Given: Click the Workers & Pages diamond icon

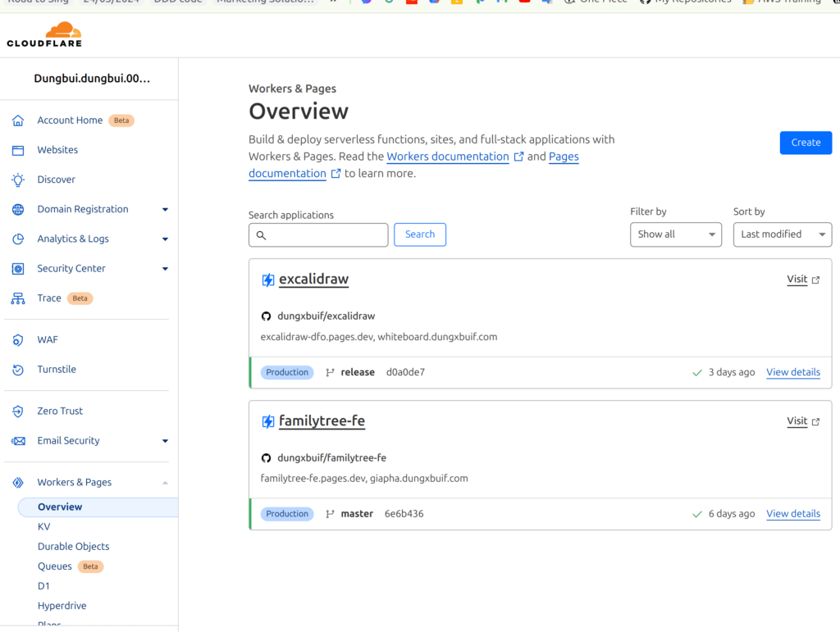Looking at the screenshot, I should (x=18, y=482).
